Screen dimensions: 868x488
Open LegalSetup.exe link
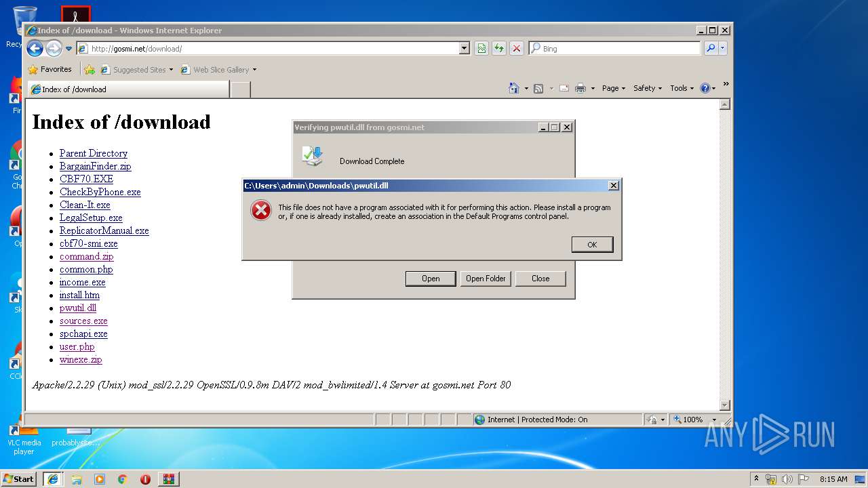coord(91,218)
